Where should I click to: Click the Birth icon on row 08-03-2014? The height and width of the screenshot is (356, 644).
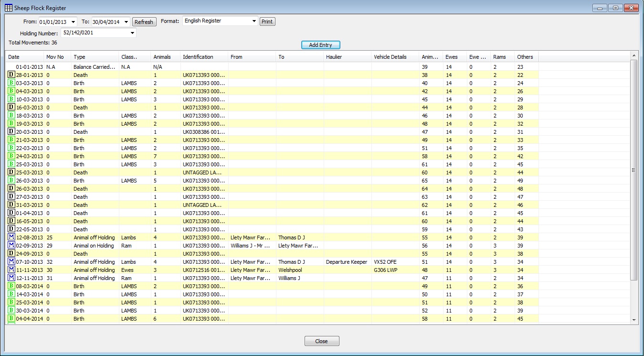click(11, 286)
